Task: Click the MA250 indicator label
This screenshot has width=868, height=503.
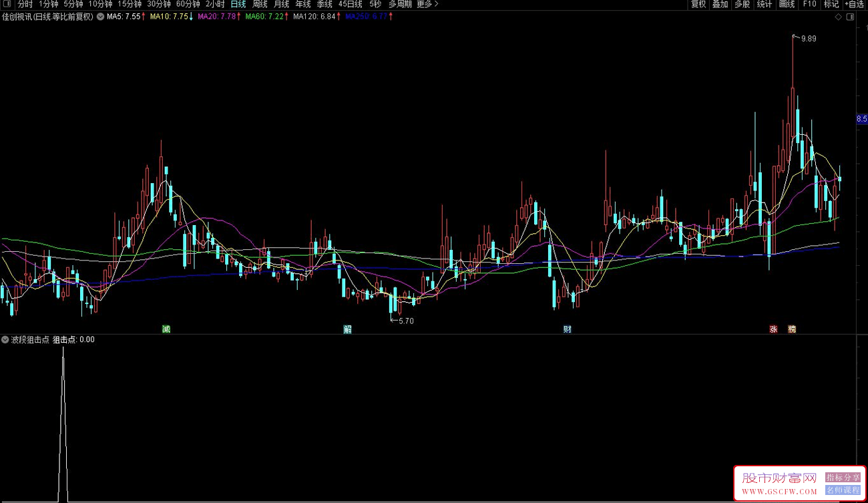Action: [x=366, y=17]
